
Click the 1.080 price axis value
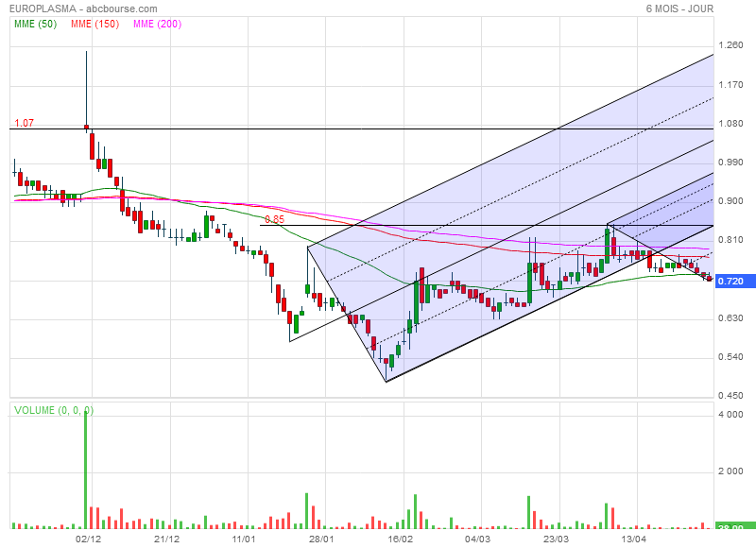coord(730,124)
